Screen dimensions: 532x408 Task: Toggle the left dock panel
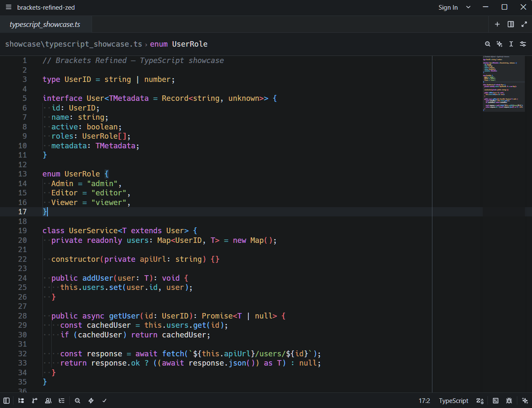pos(6,401)
